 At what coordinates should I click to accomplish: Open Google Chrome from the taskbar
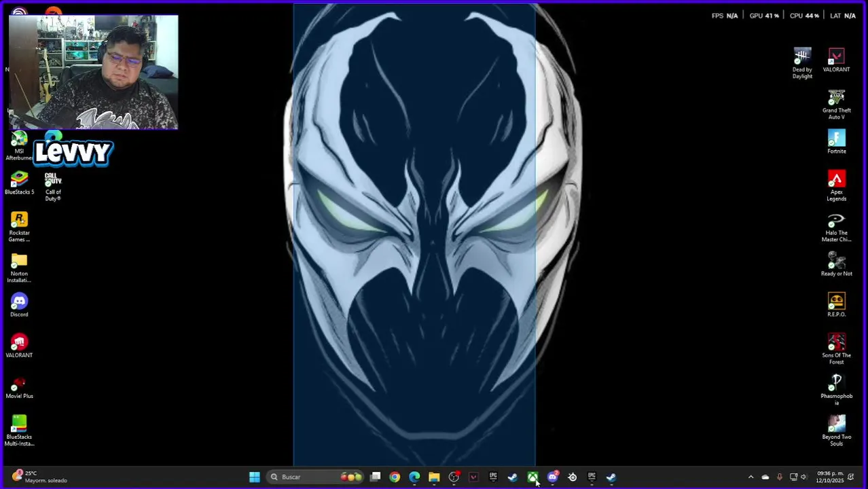click(x=395, y=477)
